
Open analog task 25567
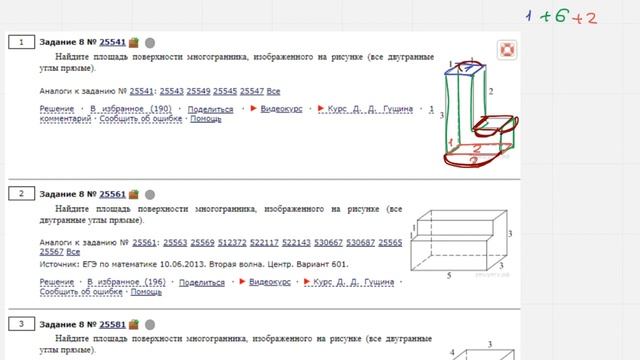[x=51, y=252]
